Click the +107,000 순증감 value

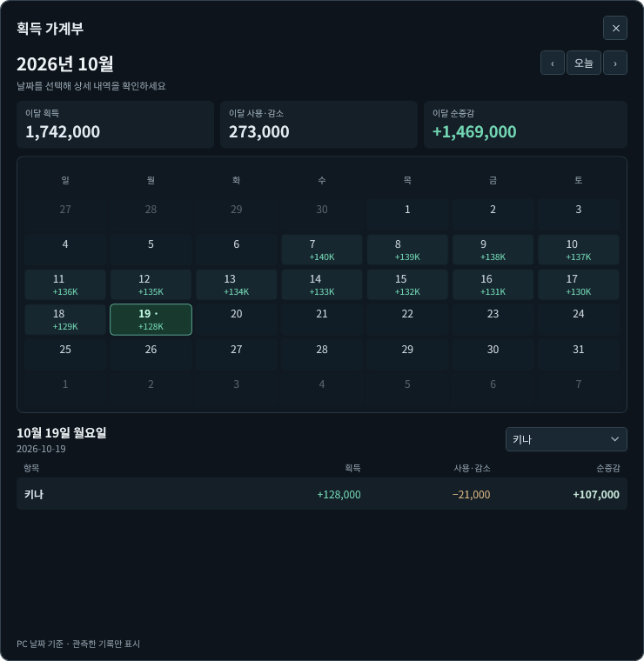596,495
